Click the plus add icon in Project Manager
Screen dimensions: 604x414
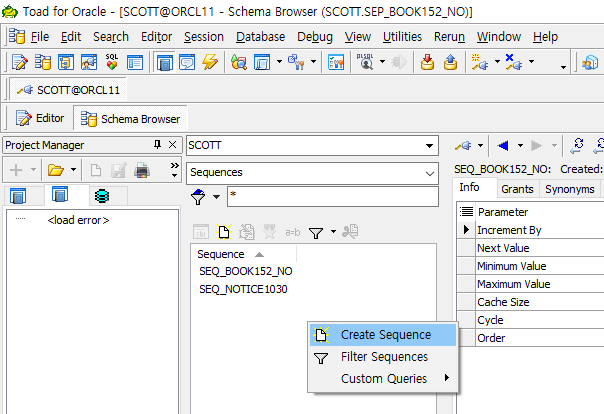pyautogui.click(x=16, y=170)
